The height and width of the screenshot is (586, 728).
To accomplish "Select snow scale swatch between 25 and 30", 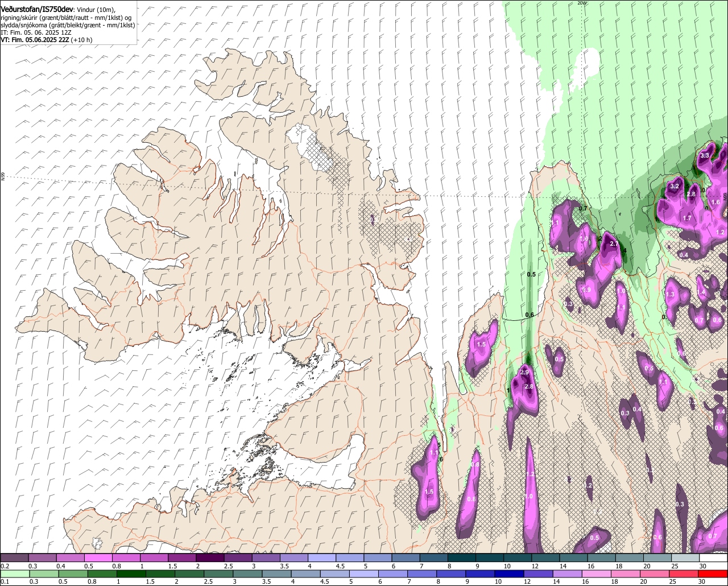I will 686,558.
